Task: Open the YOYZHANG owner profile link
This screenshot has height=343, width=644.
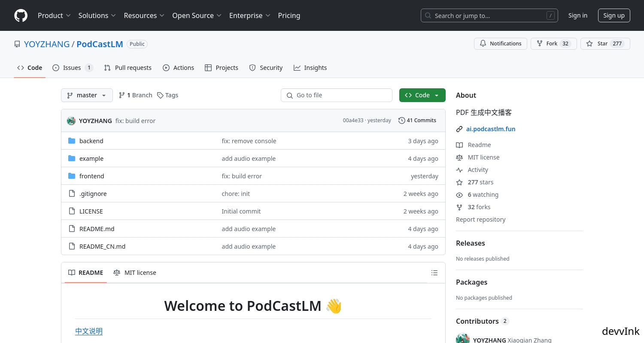Action: click(47, 44)
